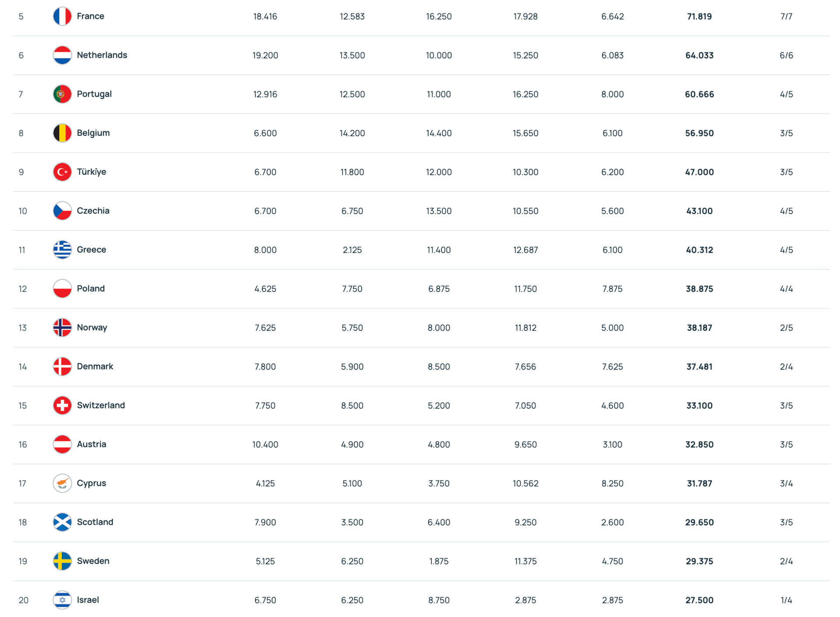Open the Denmark country name link
This screenshot has height=617, width=840.
coord(95,367)
